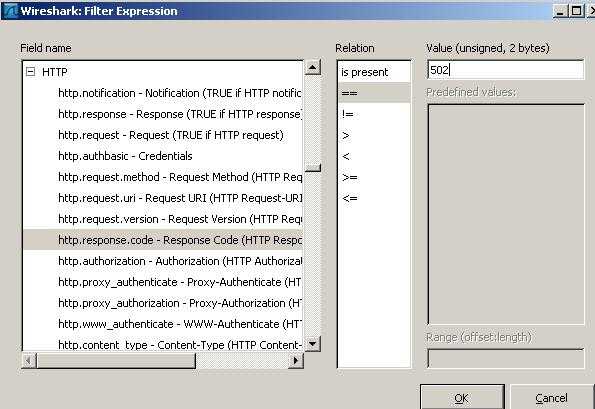The height and width of the screenshot is (409, 595).
Task: Select http.proxy_authorization field
Action: click(x=163, y=303)
